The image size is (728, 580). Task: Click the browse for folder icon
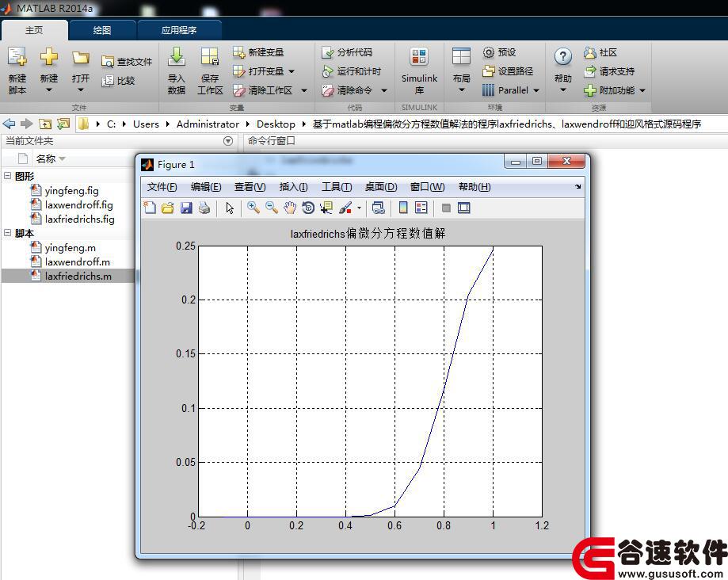click(x=63, y=124)
